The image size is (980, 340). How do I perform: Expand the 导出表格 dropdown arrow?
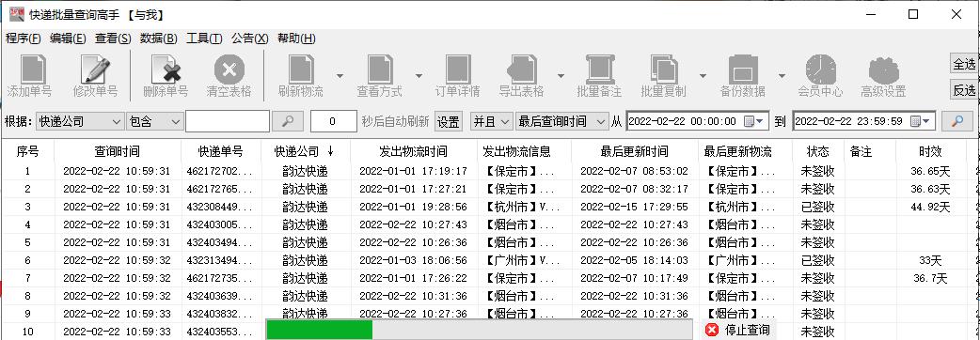pyautogui.click(x=561, y=75)
